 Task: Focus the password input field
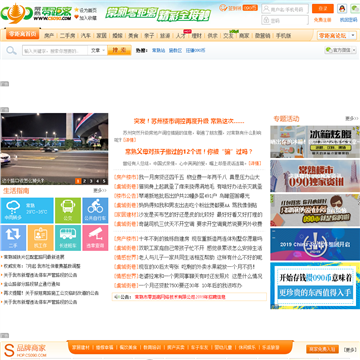[285, 20]
